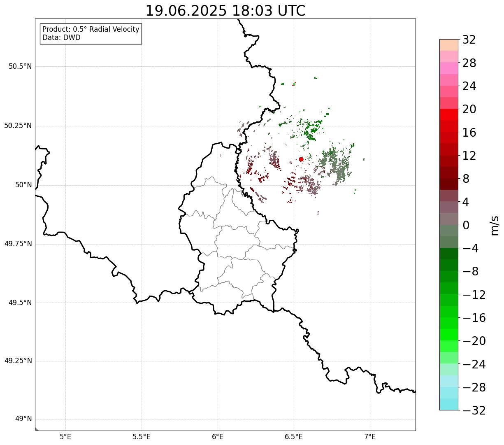Click colorbar tick label −32

tap(474, 410)
